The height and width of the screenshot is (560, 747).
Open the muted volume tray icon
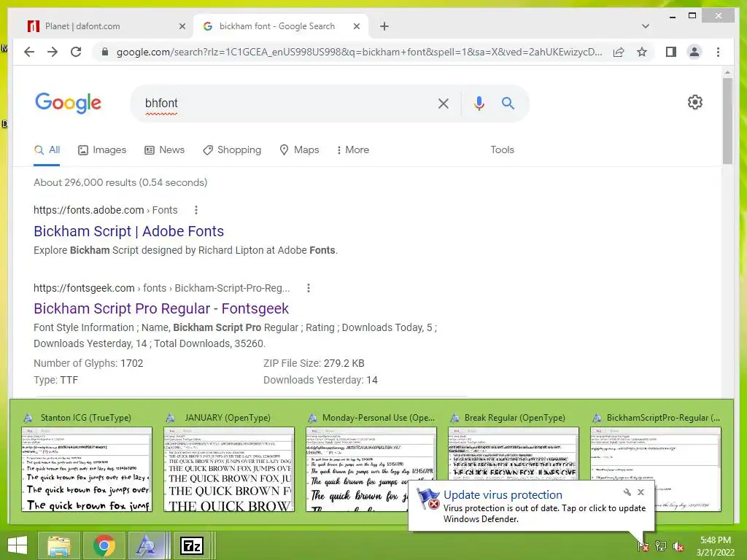pyautogui.click(x=678, y=545)
